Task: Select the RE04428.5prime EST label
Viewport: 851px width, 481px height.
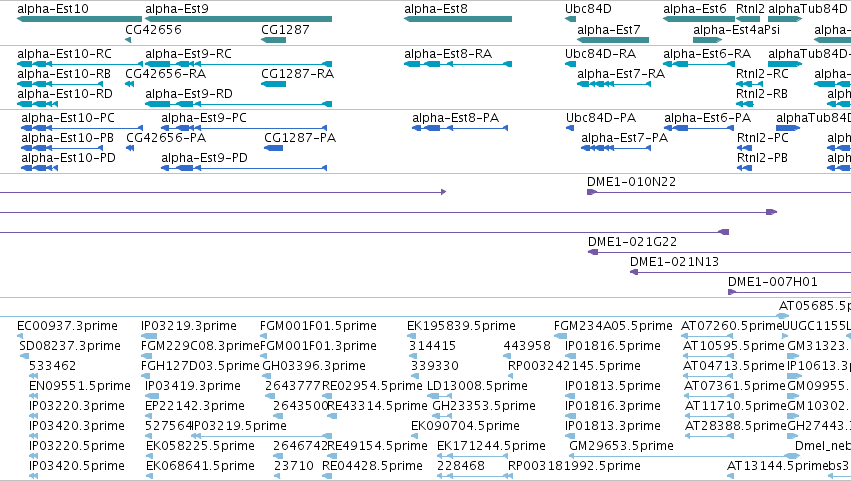Action: (x=372, y=466)
